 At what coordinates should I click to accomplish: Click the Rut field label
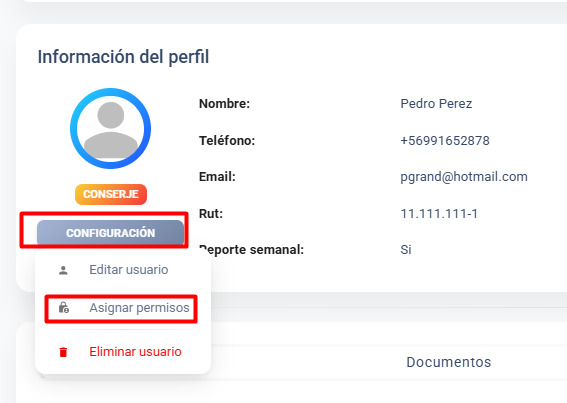coord(211,214)
